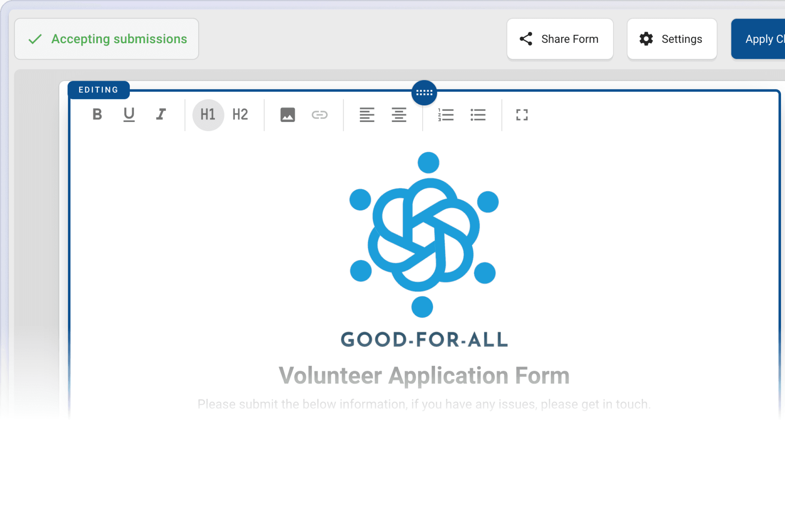
Task: Toggle H2 heading style
Action: [x=240, y=115]
